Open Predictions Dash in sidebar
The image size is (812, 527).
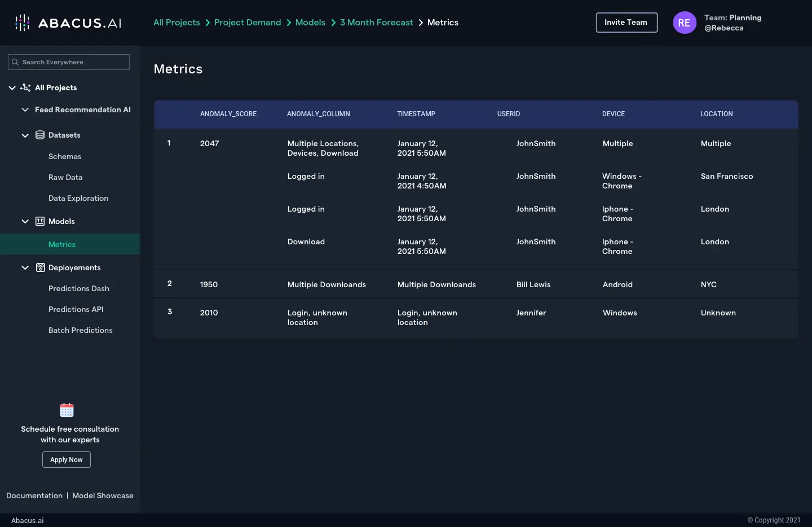coord(78,288)
